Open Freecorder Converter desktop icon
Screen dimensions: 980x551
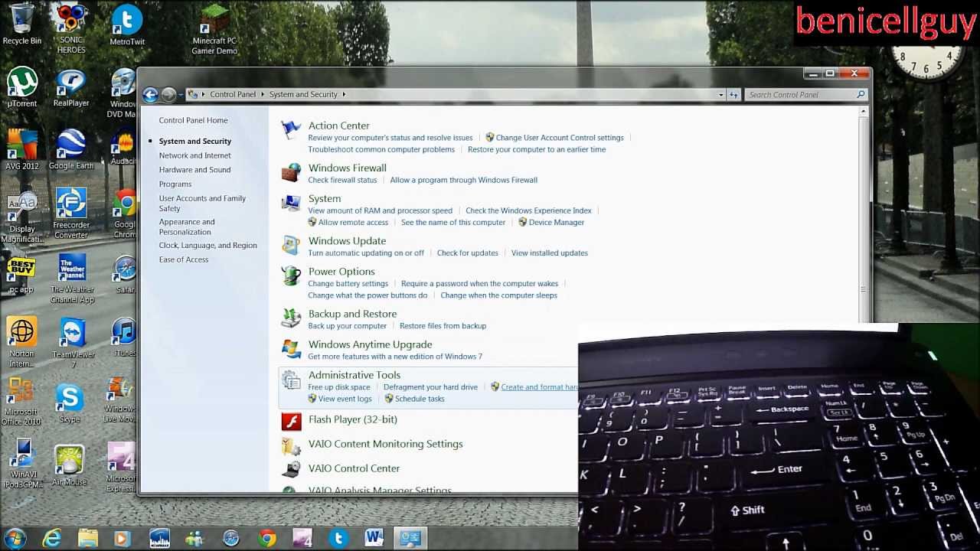pyautogui.click(x=71, y=214)
